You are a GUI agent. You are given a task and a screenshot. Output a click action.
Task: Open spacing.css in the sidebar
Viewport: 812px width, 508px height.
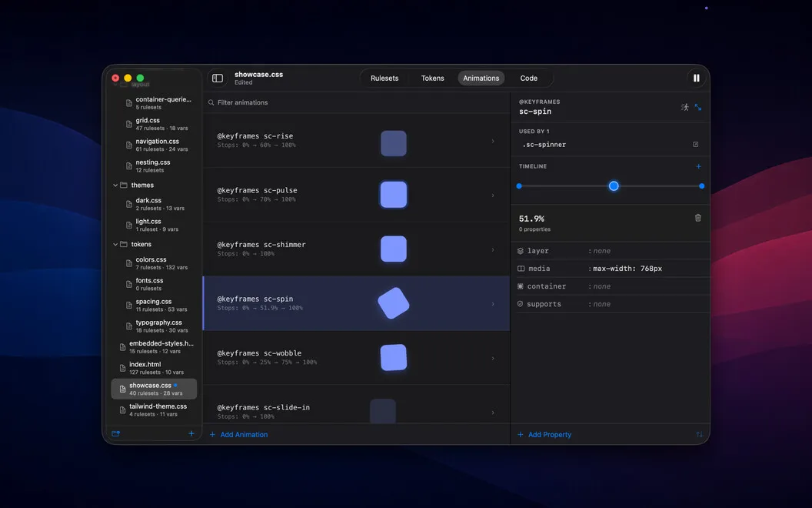154,305
